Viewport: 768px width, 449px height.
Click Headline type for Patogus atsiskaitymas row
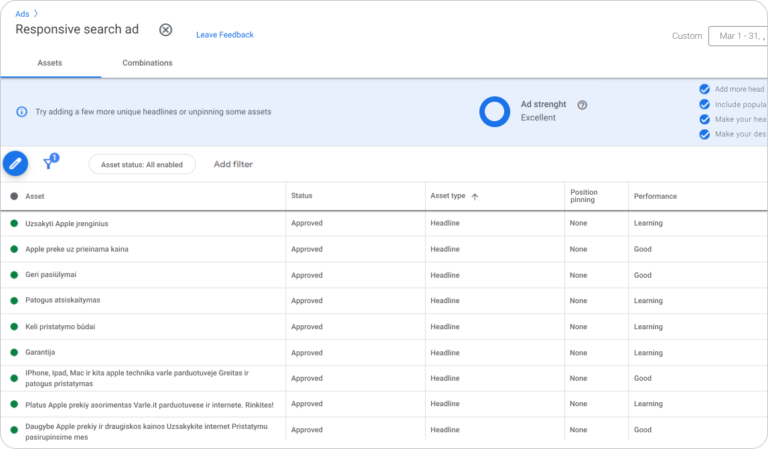[445, 300]
